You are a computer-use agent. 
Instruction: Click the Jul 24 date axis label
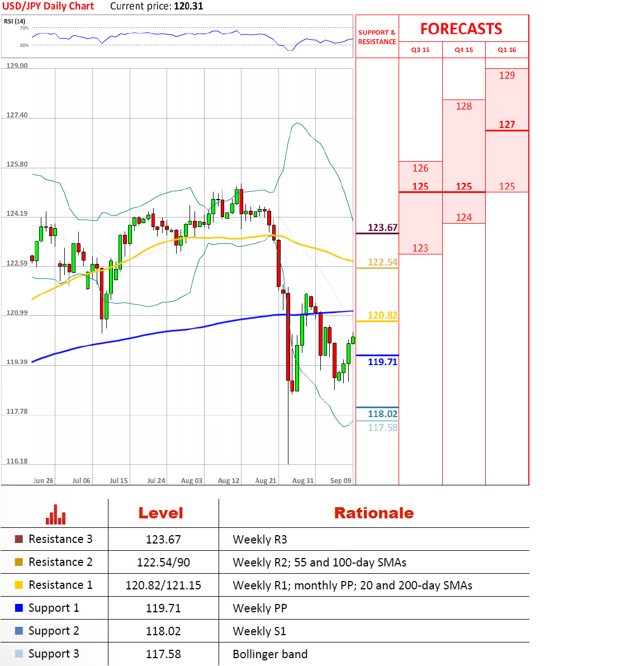point(156,481)
